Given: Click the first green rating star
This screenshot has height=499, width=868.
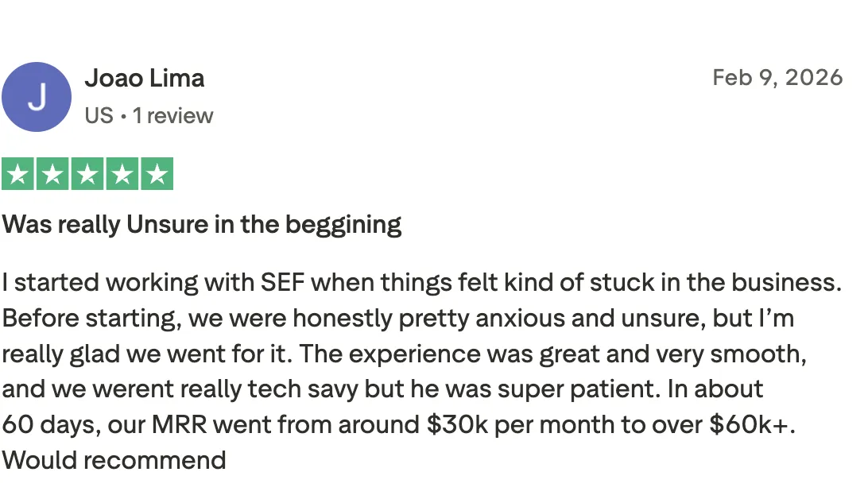Looking at the screenshot, I should [17, 174].
